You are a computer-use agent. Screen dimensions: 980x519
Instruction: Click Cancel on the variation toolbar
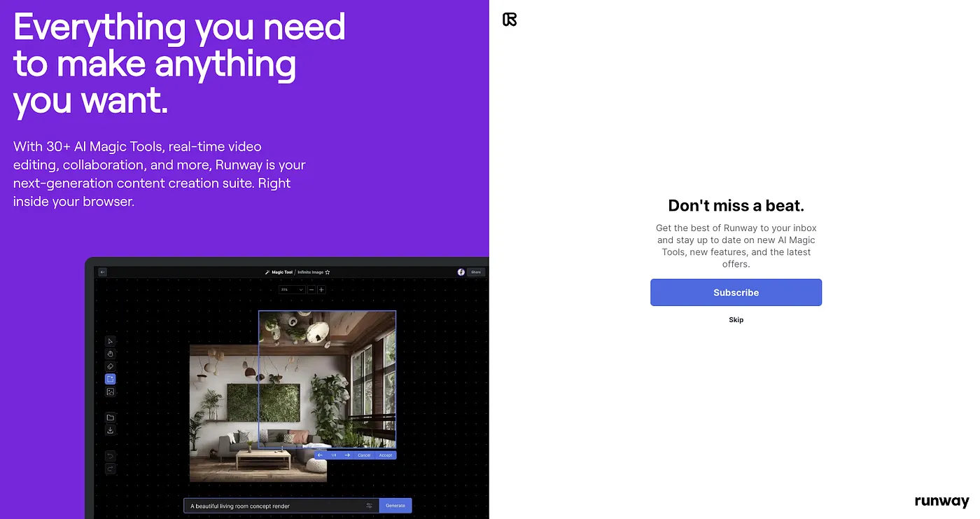(364, 455)
